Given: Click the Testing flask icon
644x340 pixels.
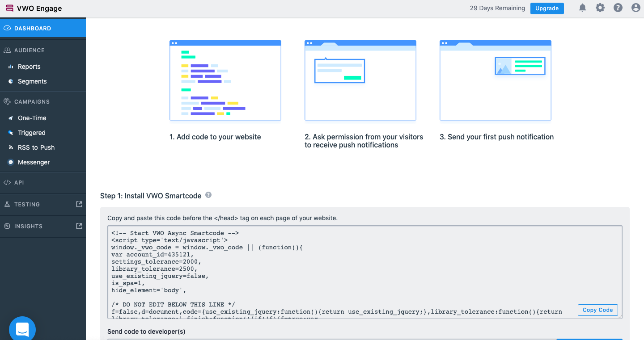Looking at the screenshot, I should pyautogui.click(x=7, y=204).
